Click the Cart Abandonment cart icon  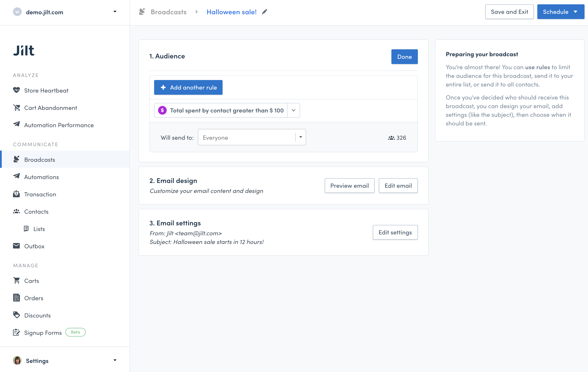pos(16,107)
